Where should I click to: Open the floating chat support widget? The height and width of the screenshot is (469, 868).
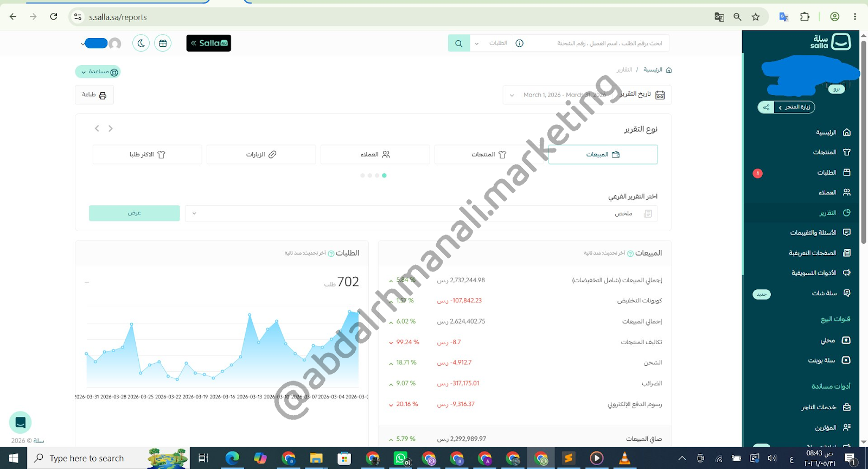coord(20,422)
